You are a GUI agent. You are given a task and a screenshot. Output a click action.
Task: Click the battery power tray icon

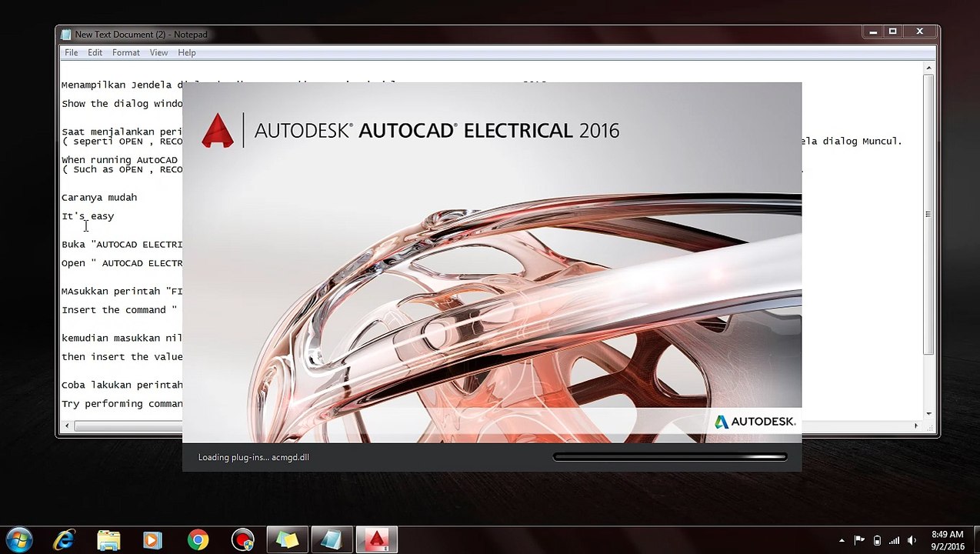(877, 540)
